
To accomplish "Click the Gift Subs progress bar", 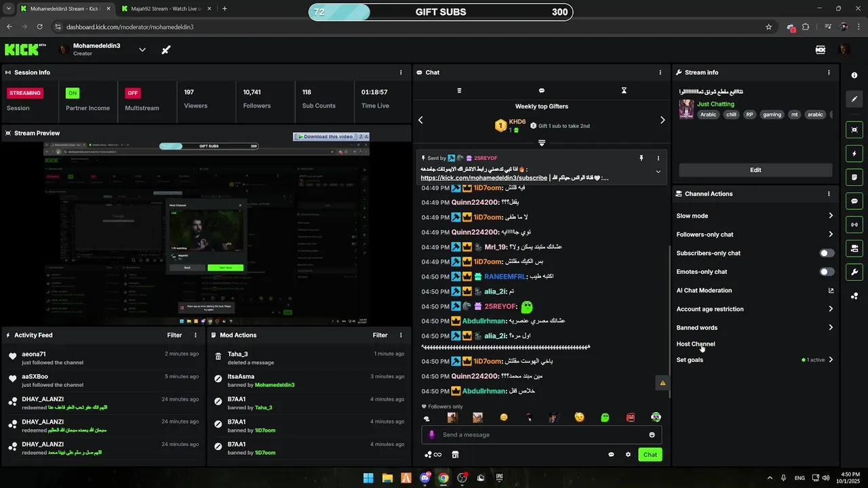I will (x=441, y=12).
